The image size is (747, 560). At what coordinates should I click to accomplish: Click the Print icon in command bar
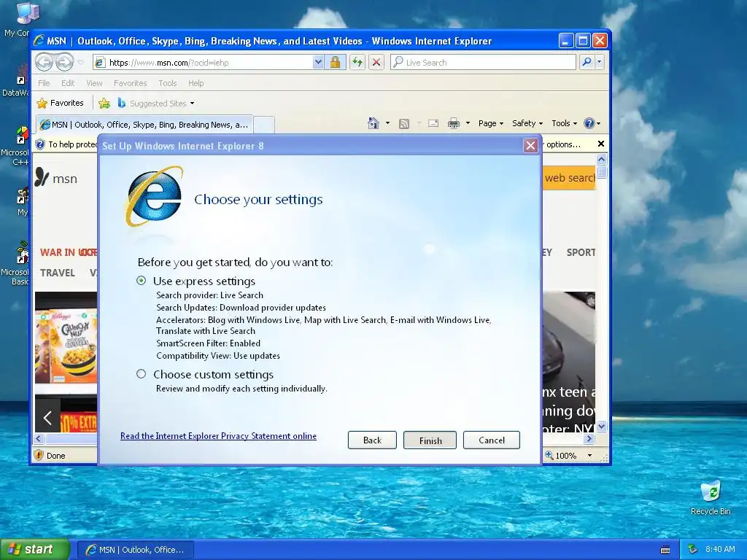454,124
